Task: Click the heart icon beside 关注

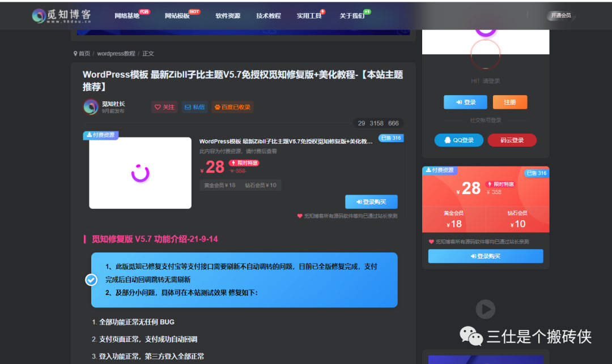Action: click(x=158, y=107)
